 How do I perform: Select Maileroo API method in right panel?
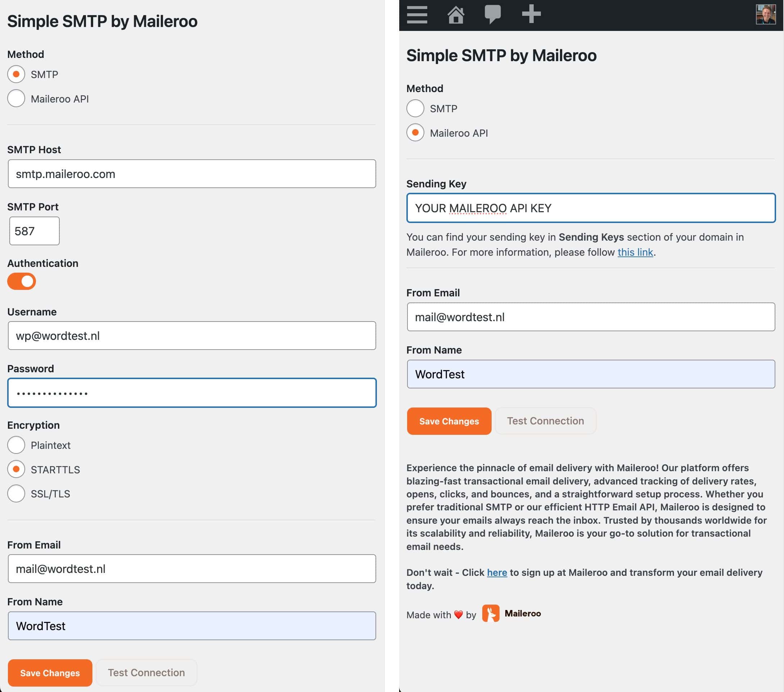[x=415, y=133]
